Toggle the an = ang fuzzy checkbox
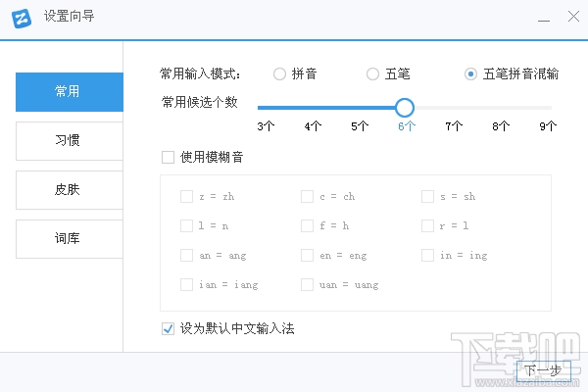 [186, 255]
